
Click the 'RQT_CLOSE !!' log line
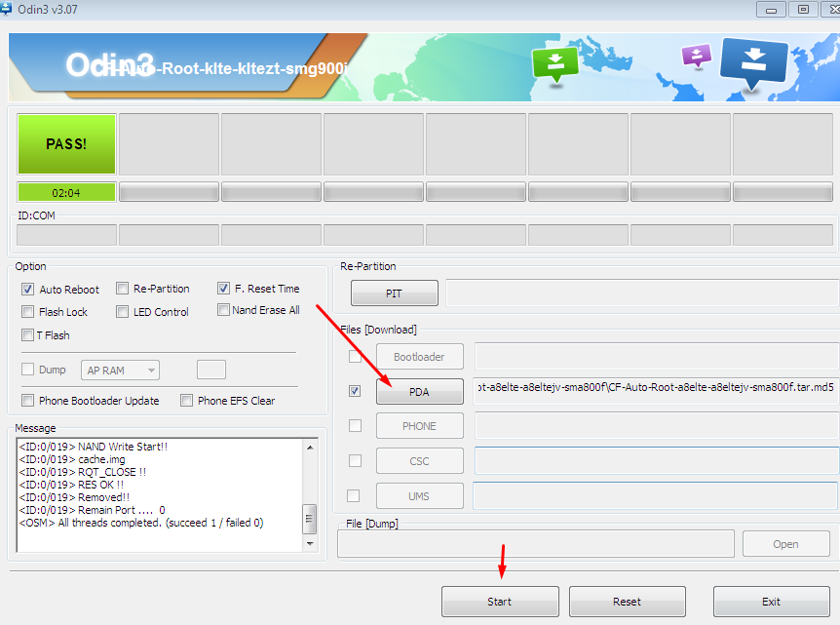[83, 472]
